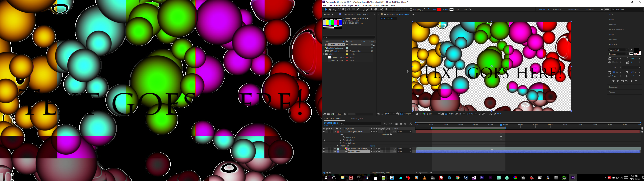Select the Zoom magnifier tool
This screenshot has height=181, width=644.
pos(335,10)
